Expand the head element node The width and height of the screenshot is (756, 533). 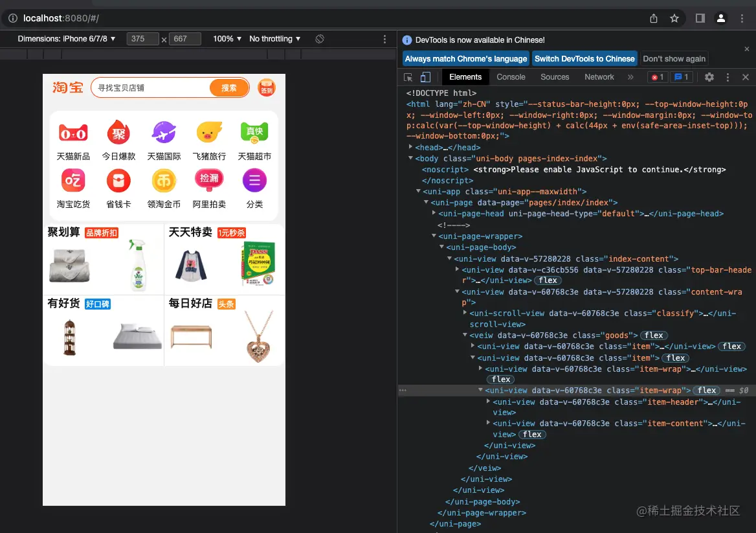point(410,147)
